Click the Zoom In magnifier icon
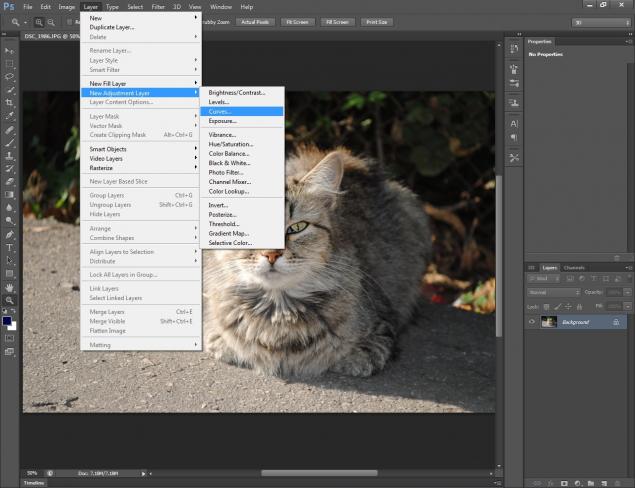 coord(38,21)
